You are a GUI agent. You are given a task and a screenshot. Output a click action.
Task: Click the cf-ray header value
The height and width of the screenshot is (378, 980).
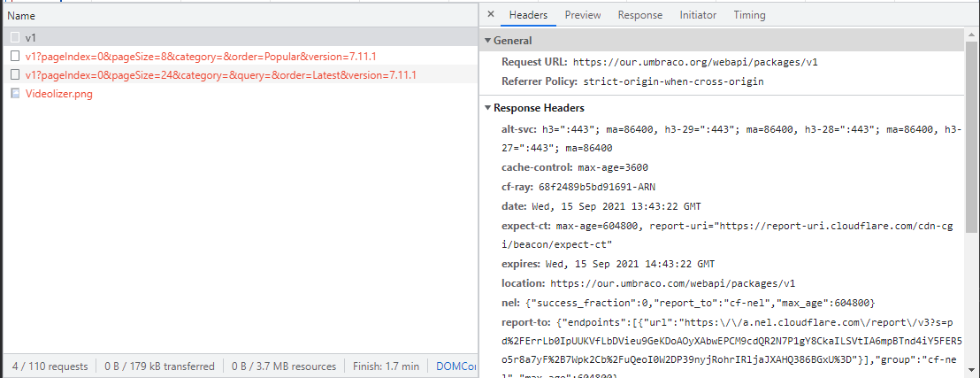coord(595,187)
